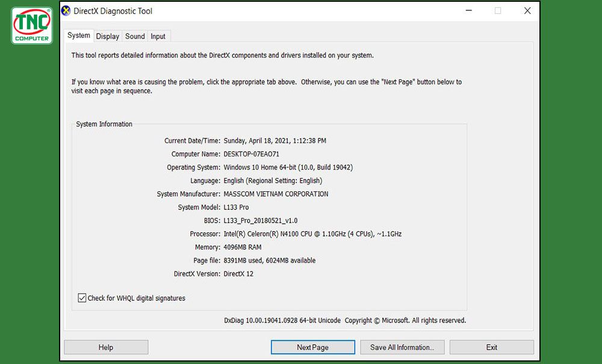Go to Next Page
602x364 pixels.
313,347
